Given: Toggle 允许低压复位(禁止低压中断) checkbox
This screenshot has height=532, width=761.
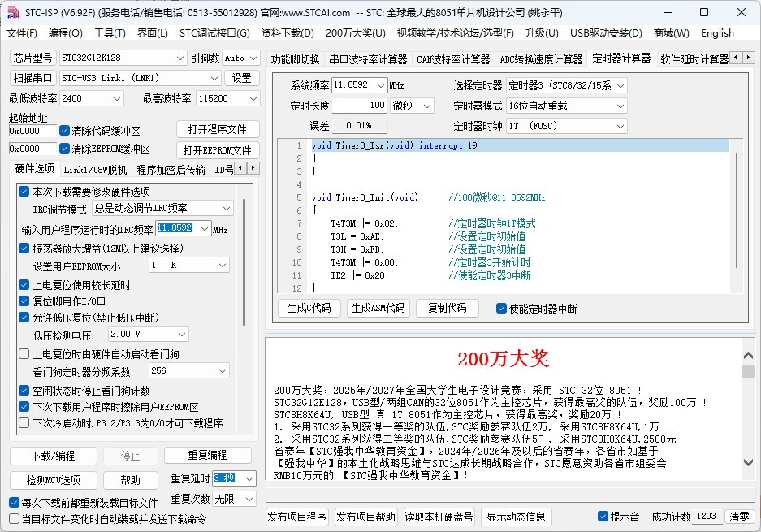Looking at the screenshot, I should click(24, 318).
